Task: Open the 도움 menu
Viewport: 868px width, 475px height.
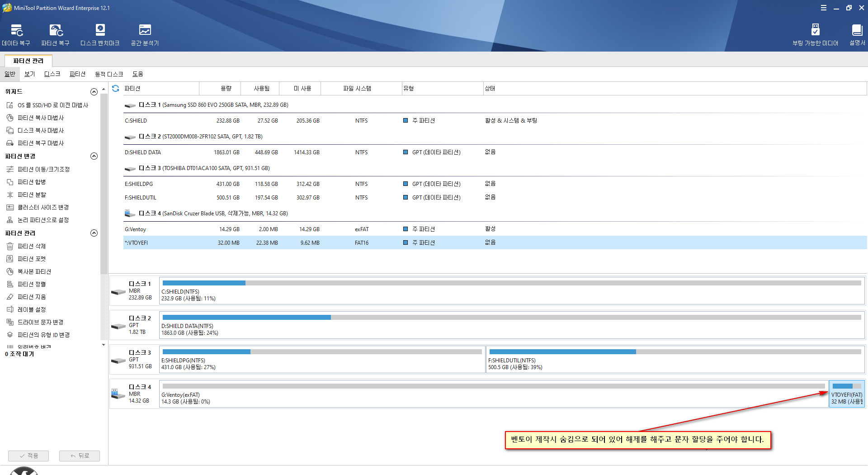Action: click(x=137, y=74)
